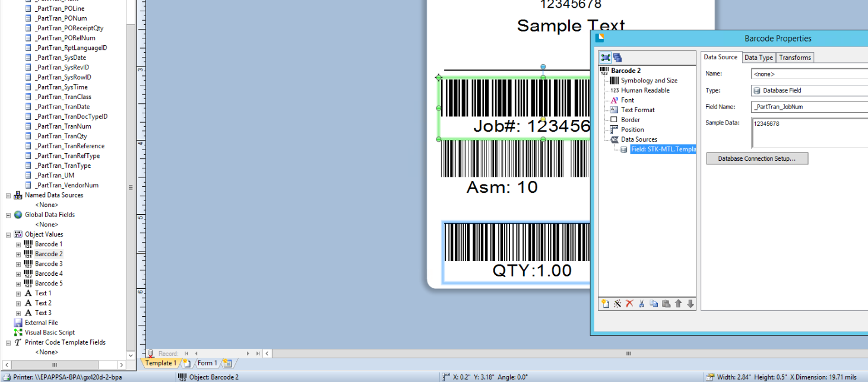
Task: Expand Barcode 3 in Object Values
Action: pos(18,264)
